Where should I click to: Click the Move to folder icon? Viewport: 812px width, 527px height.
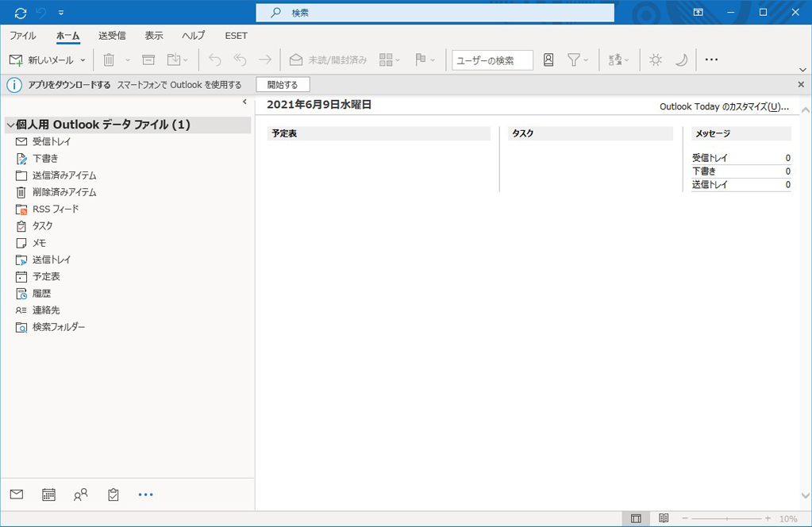[177, 60]
